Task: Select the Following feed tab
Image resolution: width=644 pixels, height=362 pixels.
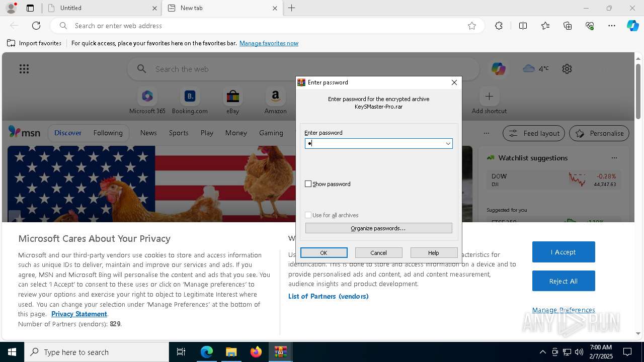Action: [x=108, y=133]
